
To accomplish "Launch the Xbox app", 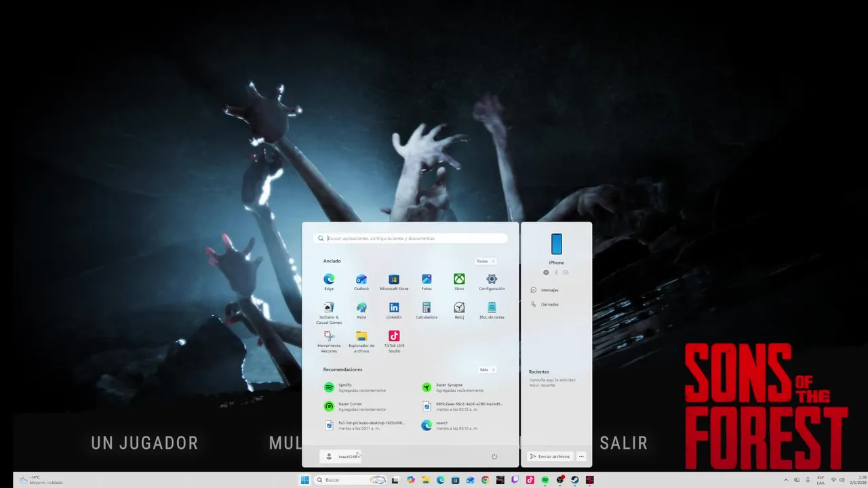I will tap(459, 282).
